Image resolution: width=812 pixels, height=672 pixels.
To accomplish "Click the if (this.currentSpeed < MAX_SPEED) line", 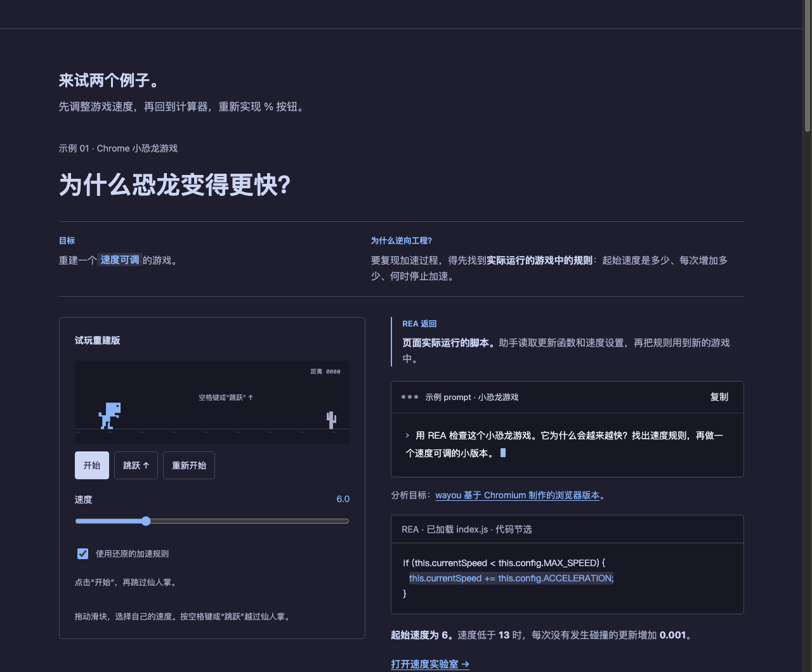I will [504, 563].
